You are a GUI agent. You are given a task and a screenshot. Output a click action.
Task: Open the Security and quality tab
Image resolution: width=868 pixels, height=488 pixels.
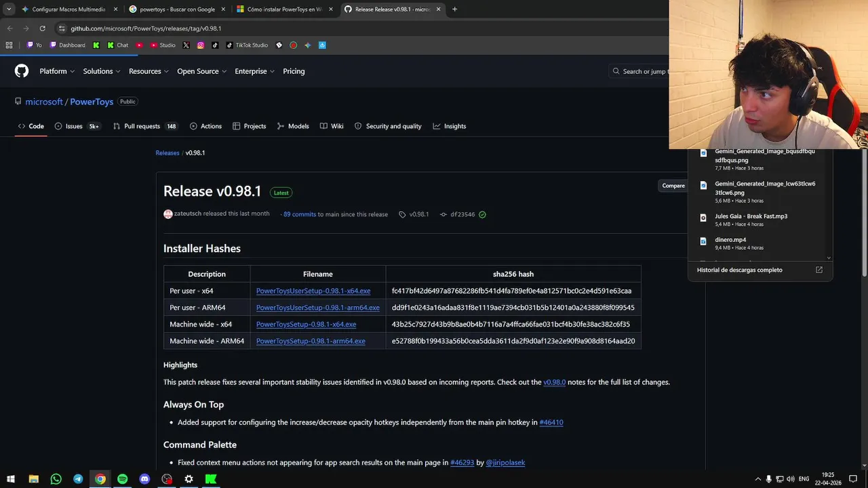388,126
